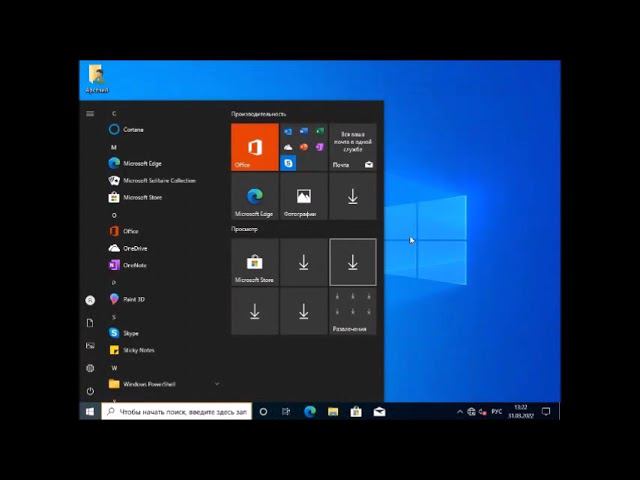Show hidden system tray icons
This screenshot has height=480, width=640.
(460, 412)
